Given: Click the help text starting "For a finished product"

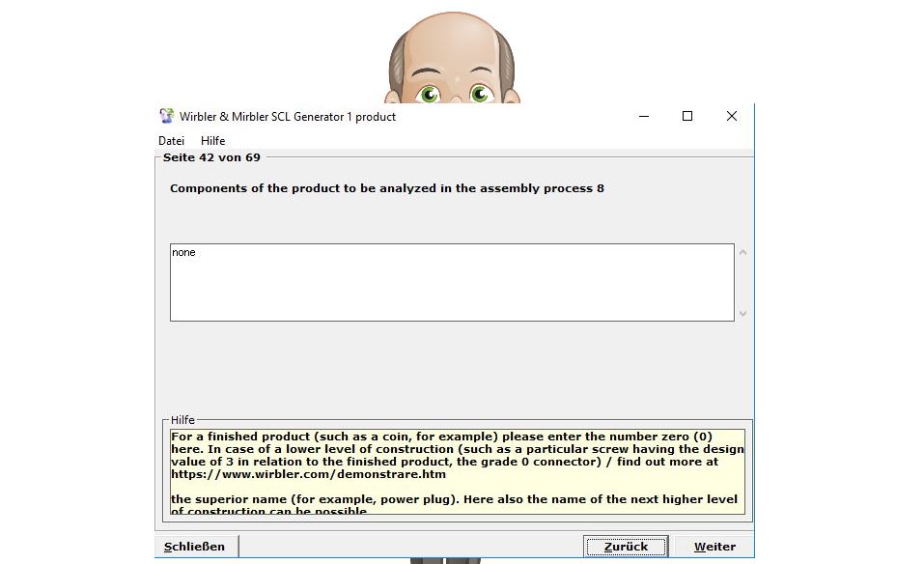Looking at the screenshot, I should click(441, 437).
